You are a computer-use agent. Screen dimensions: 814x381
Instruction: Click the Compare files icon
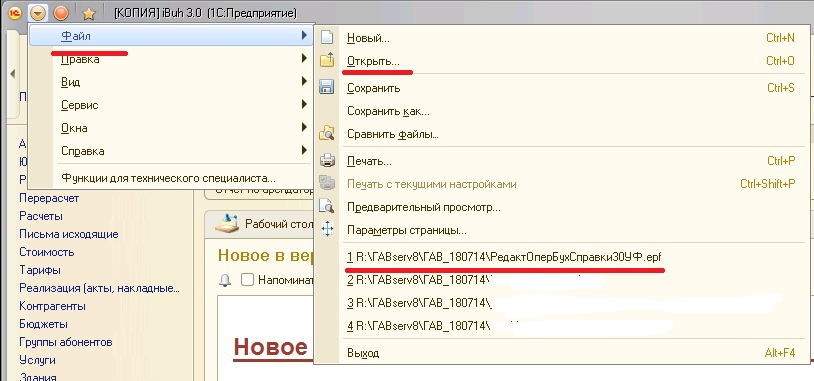click(x=327, y=134)
